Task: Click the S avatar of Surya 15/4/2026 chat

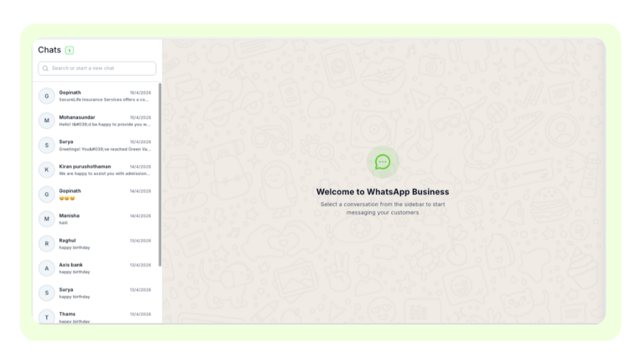Action: click(x=47, y=145)
